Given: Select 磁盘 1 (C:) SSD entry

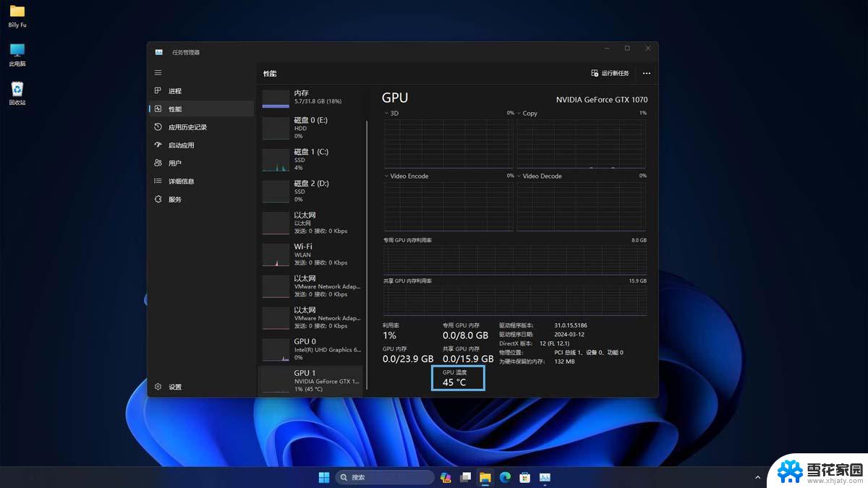Looking at the screenshot, I should click(311, 160).
